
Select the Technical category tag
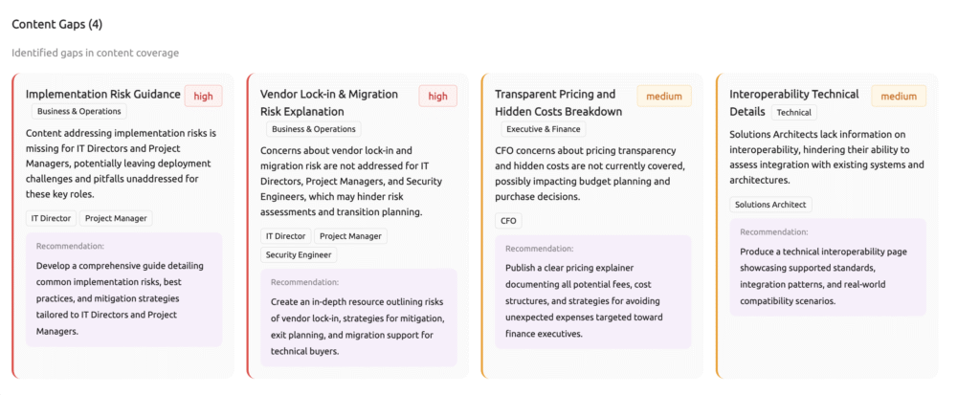[794, 112]
